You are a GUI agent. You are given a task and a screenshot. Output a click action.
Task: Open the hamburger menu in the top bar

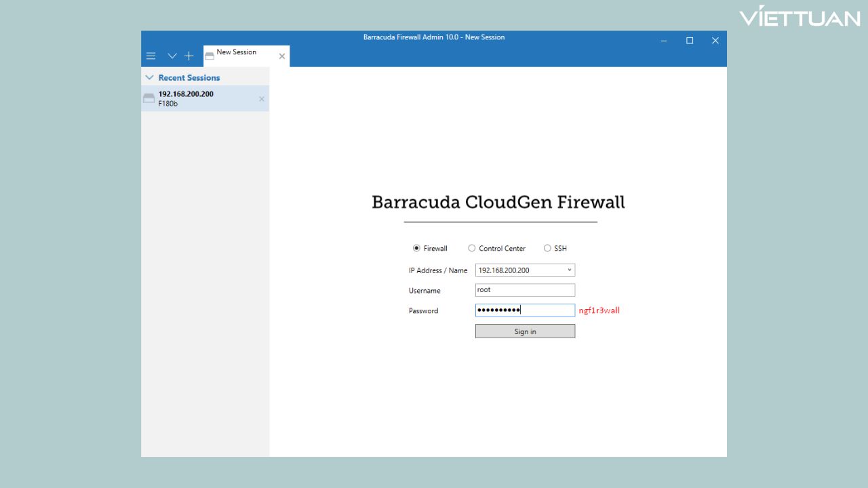point(151,56)
